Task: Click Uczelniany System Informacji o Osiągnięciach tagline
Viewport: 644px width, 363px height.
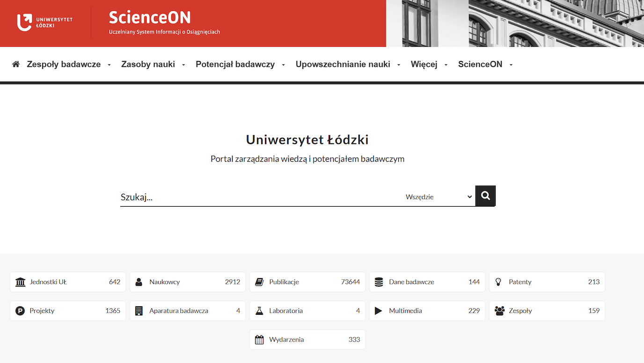Action: click(164, 32)
